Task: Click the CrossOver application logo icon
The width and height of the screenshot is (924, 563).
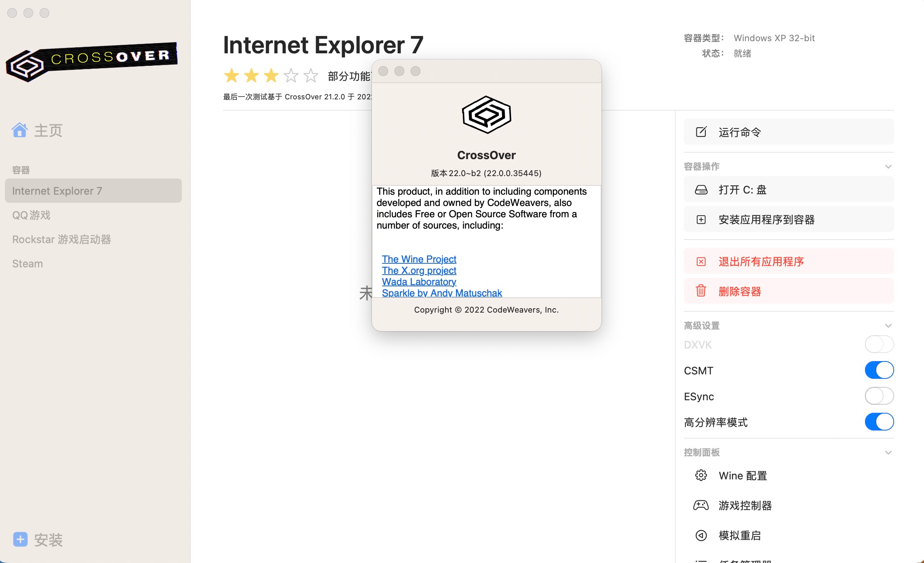Action: [x=486, y=114]
